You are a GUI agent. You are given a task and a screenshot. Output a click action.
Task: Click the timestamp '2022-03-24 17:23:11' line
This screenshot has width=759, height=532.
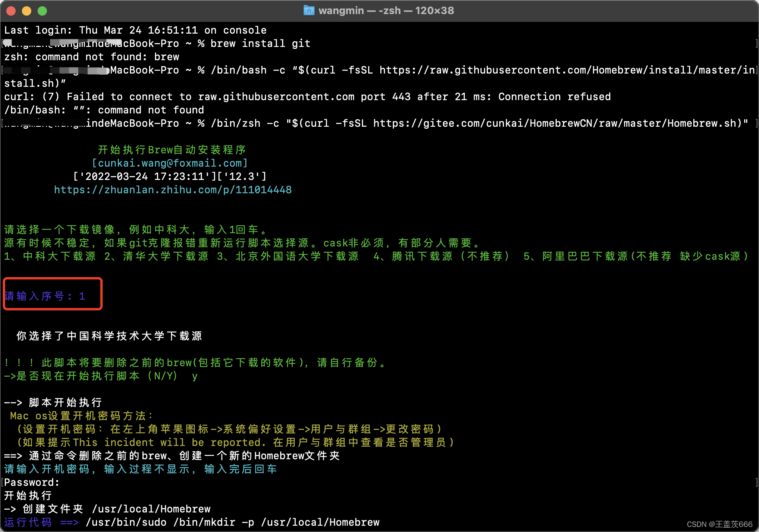pos(170,177)
